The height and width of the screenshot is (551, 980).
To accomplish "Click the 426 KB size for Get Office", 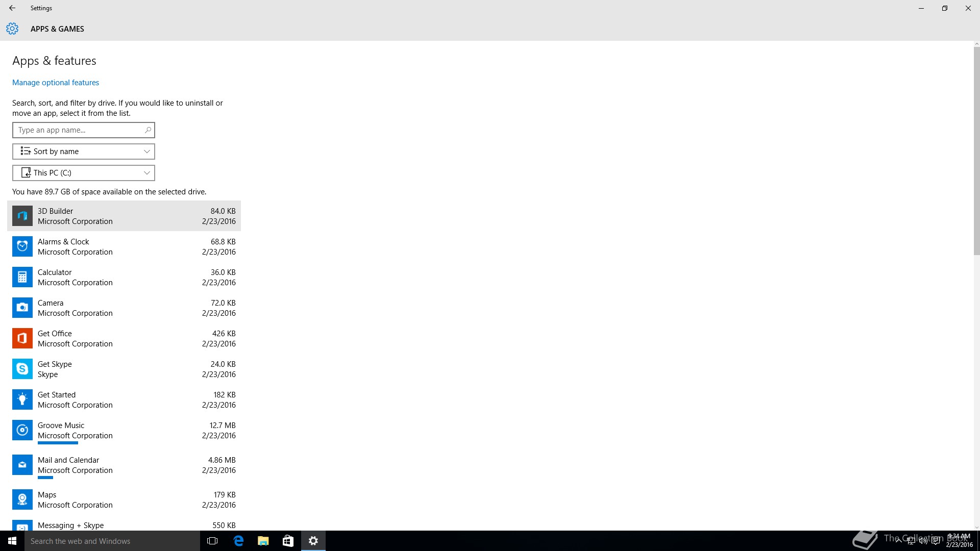I will coord(224,334).
